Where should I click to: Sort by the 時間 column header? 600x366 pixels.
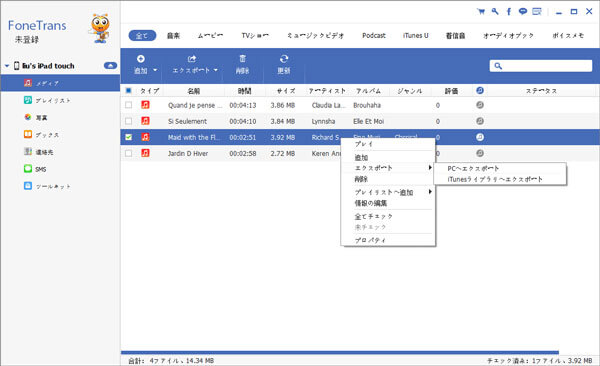point(244,91)
